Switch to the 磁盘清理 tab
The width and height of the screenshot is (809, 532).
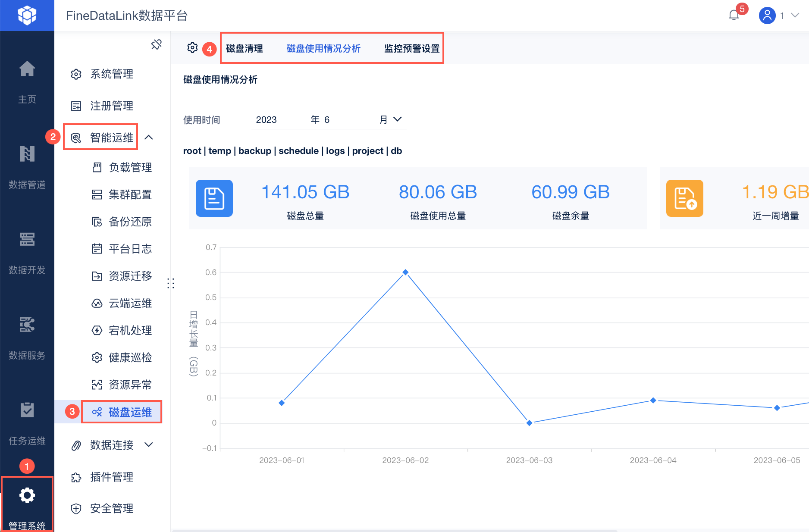point(245,49)
